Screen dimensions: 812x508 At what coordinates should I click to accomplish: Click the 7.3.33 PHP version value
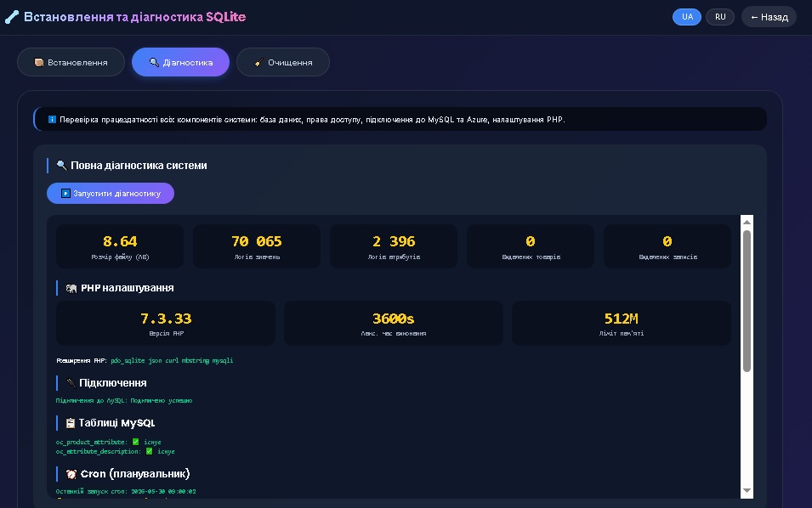click(166, 319)
